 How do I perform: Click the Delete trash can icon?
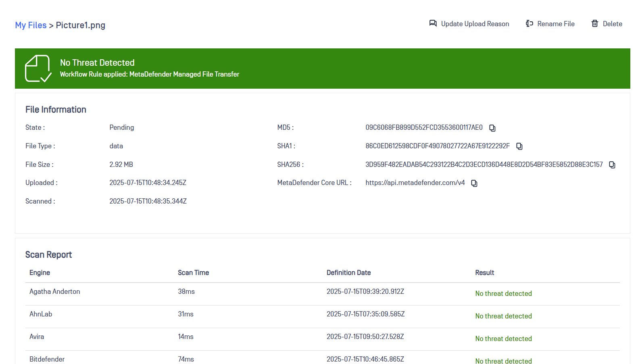click(595, 23)
